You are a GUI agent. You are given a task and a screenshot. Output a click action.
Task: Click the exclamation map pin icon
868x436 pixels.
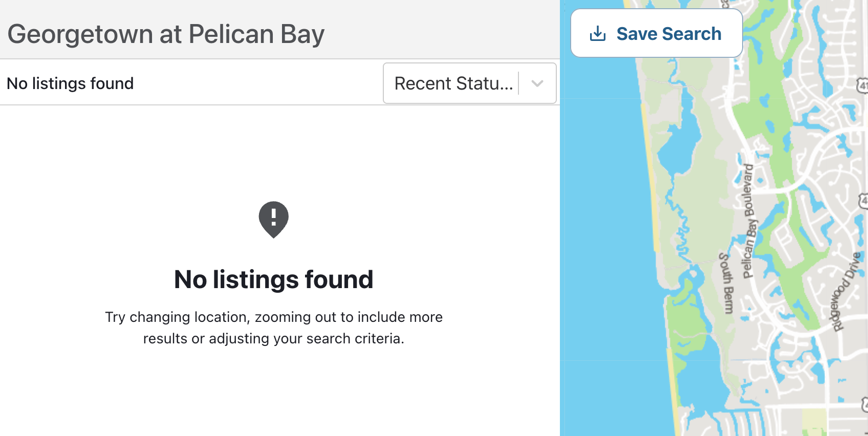(x=274, y=220)
